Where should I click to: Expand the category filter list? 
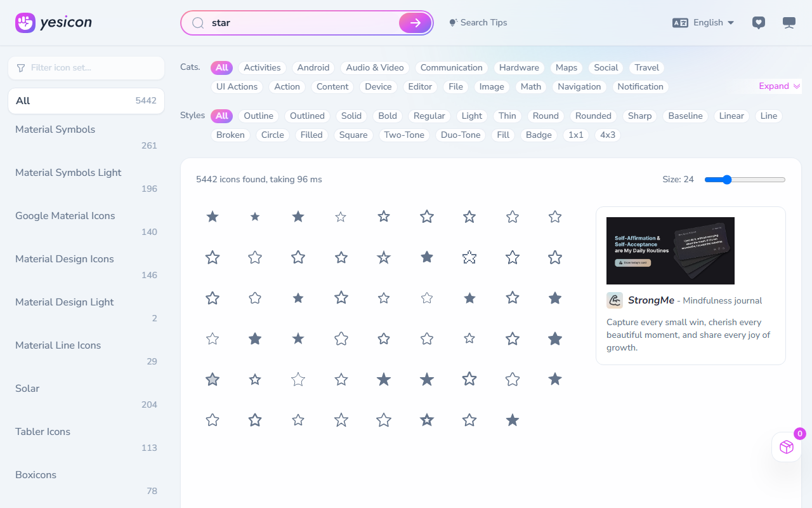click(x=780, y=86)
